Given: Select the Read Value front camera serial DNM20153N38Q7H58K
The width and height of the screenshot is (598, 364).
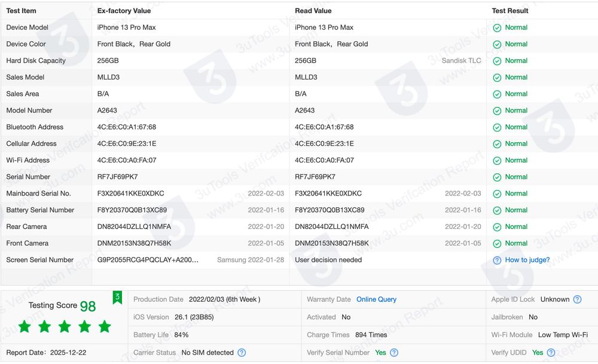Looking at the screenshot, I should [x=332, y=243].
